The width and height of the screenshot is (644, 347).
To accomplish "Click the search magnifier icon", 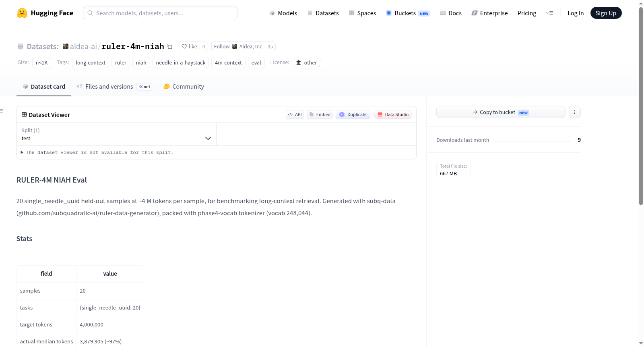I will (x=91, y=13).
